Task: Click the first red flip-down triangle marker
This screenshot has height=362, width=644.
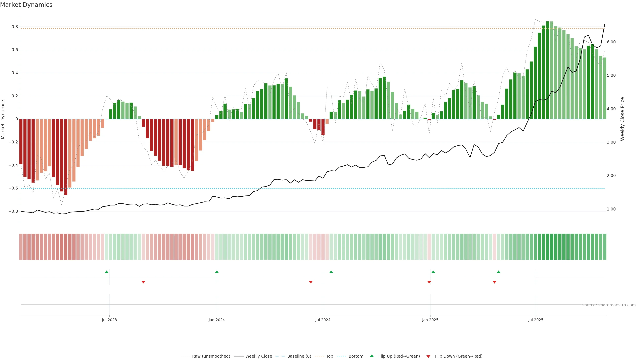Action: [x=143, y=282]
